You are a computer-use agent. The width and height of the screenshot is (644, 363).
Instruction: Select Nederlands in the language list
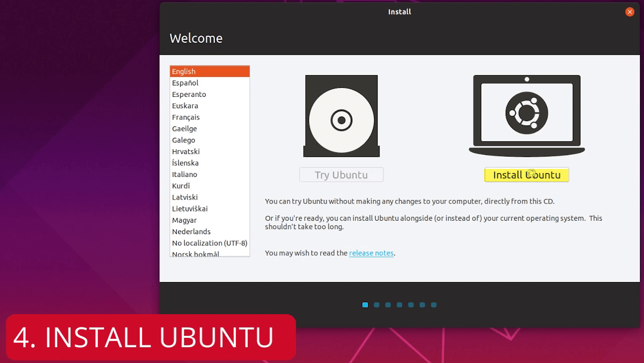click(210, 232)
